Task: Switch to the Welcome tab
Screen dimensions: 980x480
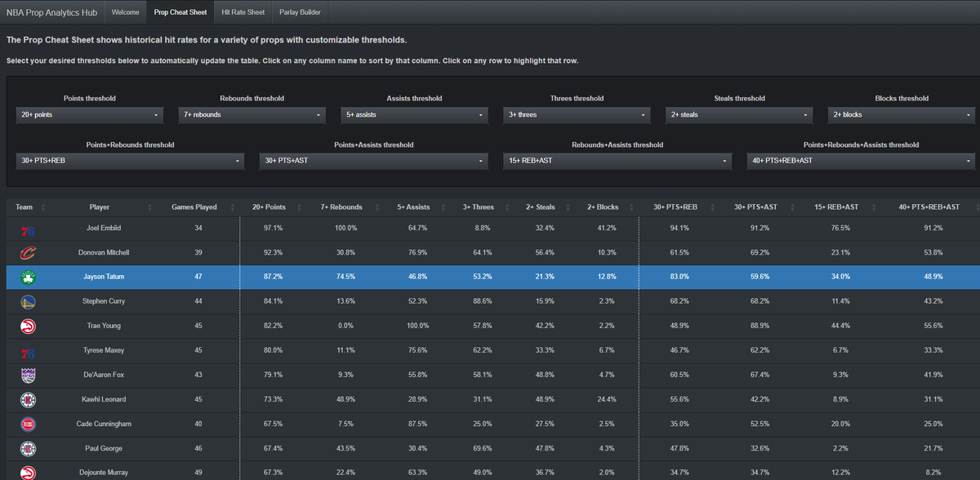Action: 125,12
